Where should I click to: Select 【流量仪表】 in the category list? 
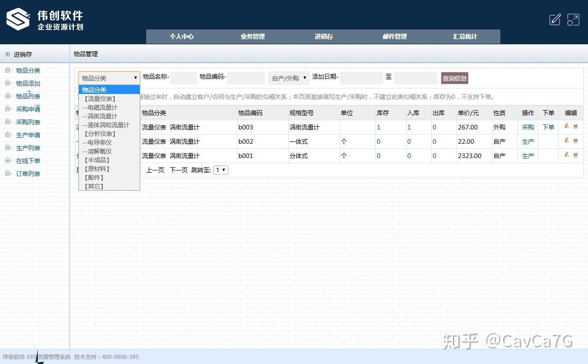[99, 98]
